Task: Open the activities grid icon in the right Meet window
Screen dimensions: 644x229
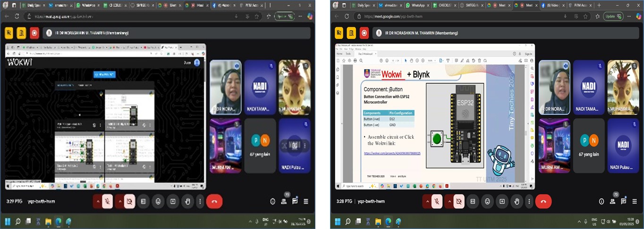Action: click(x=635, y=201)
